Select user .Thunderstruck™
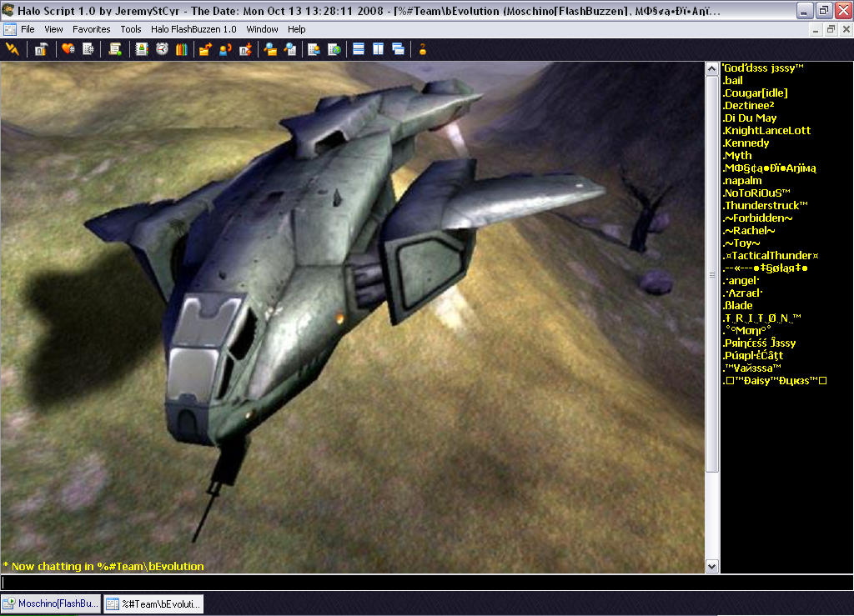 [x=766, y=206]
